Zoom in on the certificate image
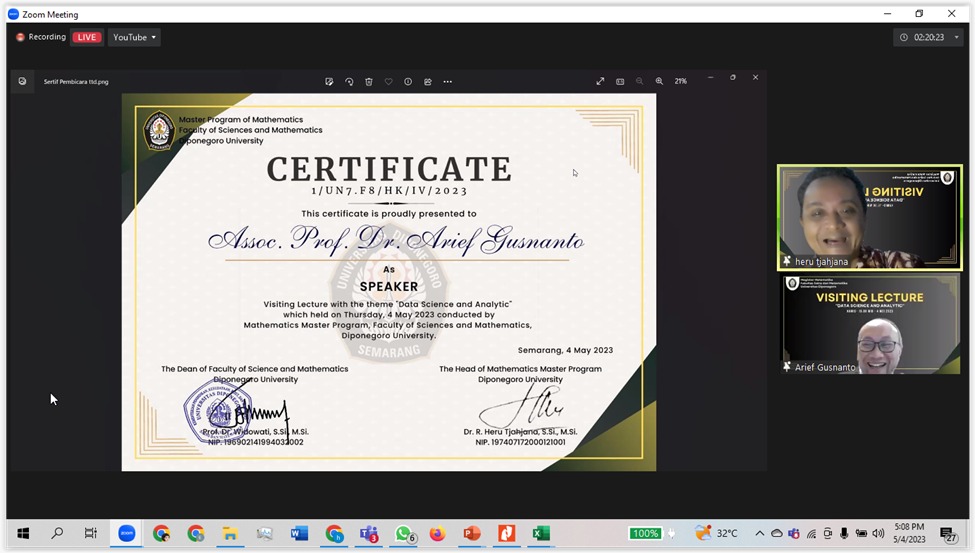The image size is (975, 553). (x=659, y=81)
